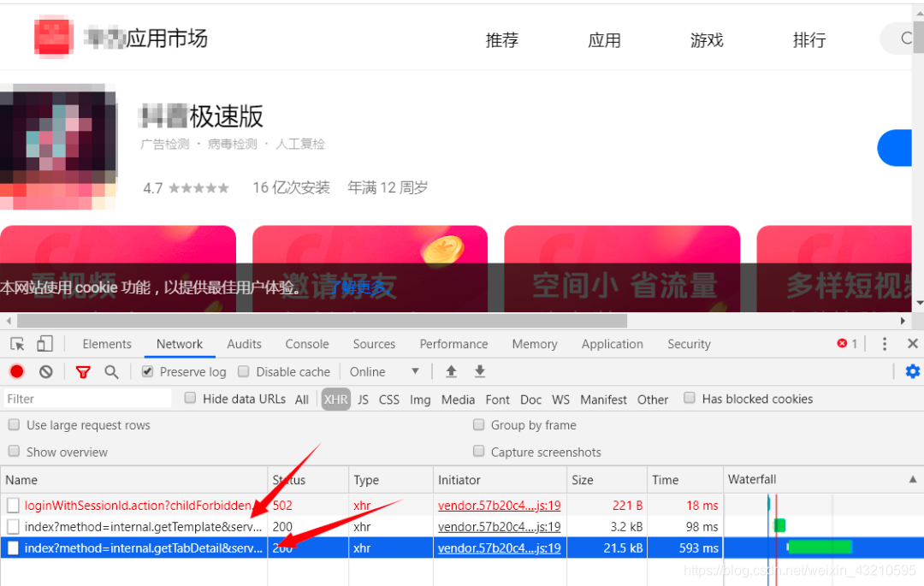Screen dimensions: 924x586
Task: Open Network settings gear
Action: (912, 371)
